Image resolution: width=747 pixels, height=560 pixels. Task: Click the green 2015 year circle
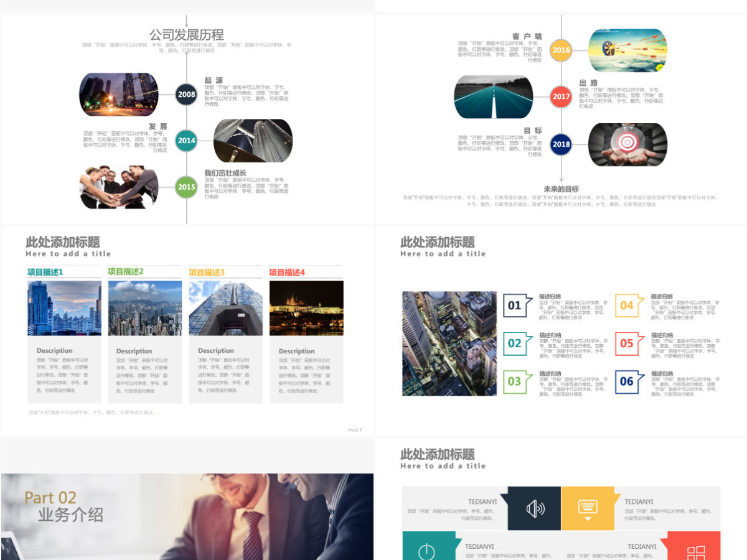coord(186,187)
